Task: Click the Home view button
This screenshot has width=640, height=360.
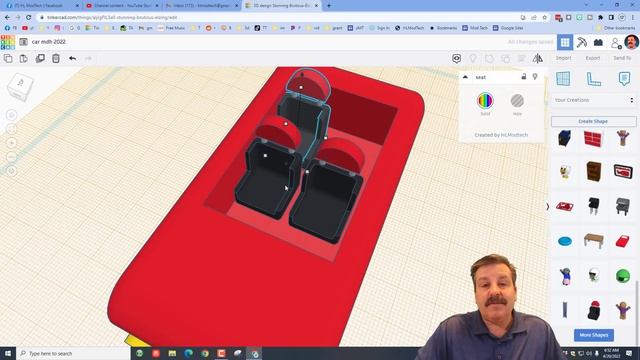Action: point(12,115)
